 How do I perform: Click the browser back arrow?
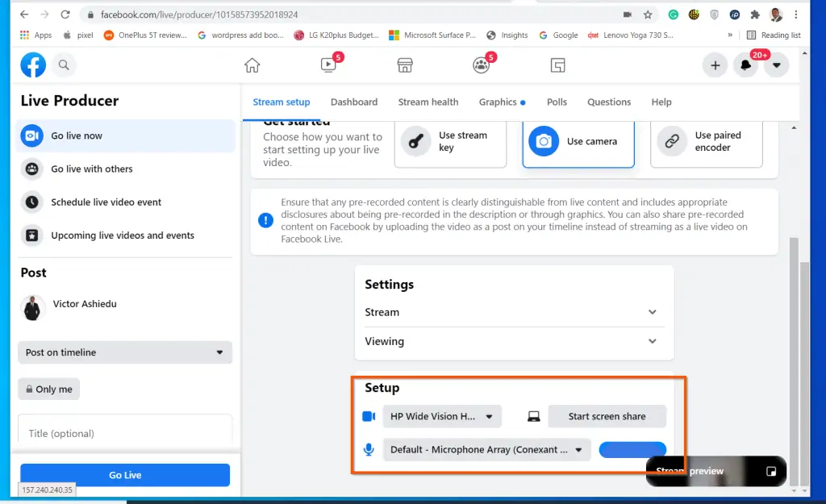click(24, 15)
